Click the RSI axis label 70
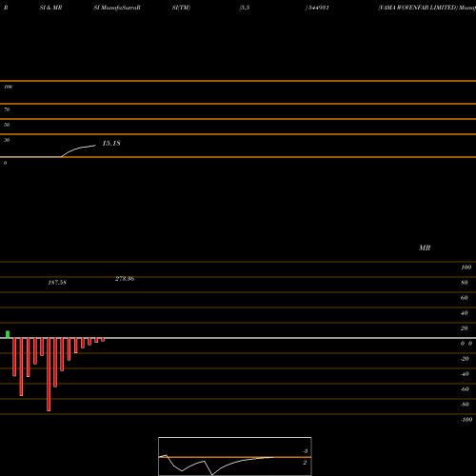The width and height of the screenshot is (476, 476). [x=7, y=109]
